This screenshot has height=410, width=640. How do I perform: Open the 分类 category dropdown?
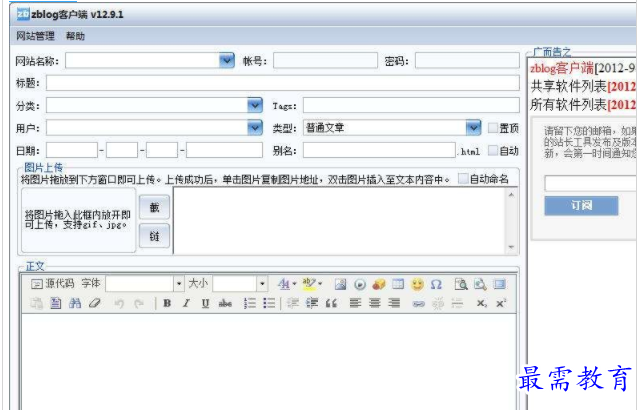[255, 106]
